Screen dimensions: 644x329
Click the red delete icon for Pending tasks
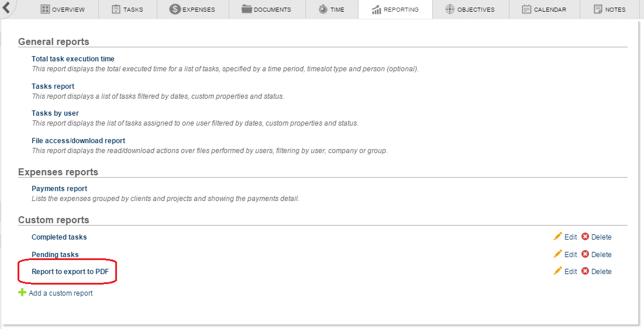click(x=585, y=254)
